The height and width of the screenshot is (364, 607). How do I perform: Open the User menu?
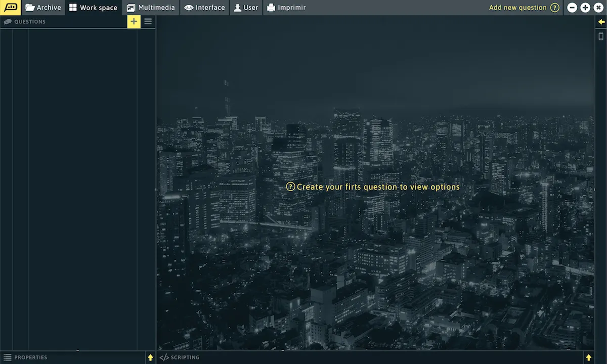pos(246,8)
